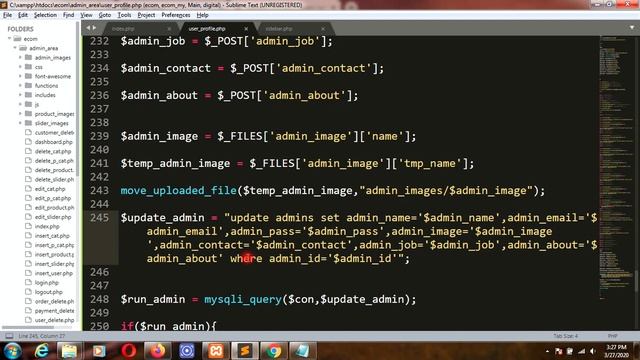
Task: Open delete_slider.php in sidebar
Action: coord(54,180)
